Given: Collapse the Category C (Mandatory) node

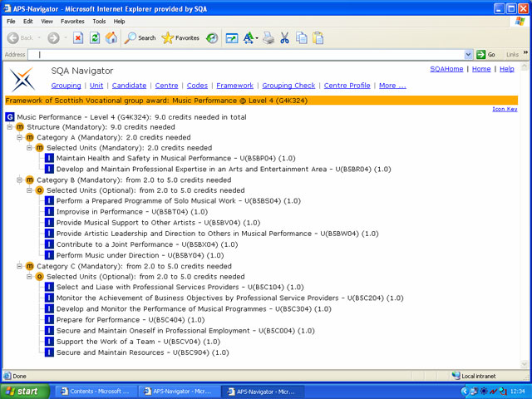Looking at the screenshot, I should pos(20,266).
